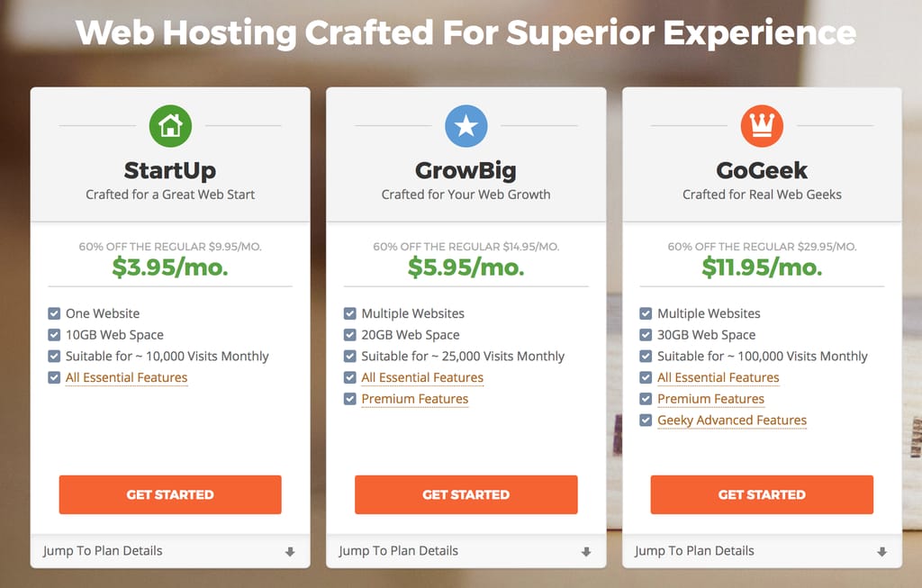Screen dimensions: 922x588
Task: Toggle the 30GB Web Space checkbox
Action: point(646,335)
